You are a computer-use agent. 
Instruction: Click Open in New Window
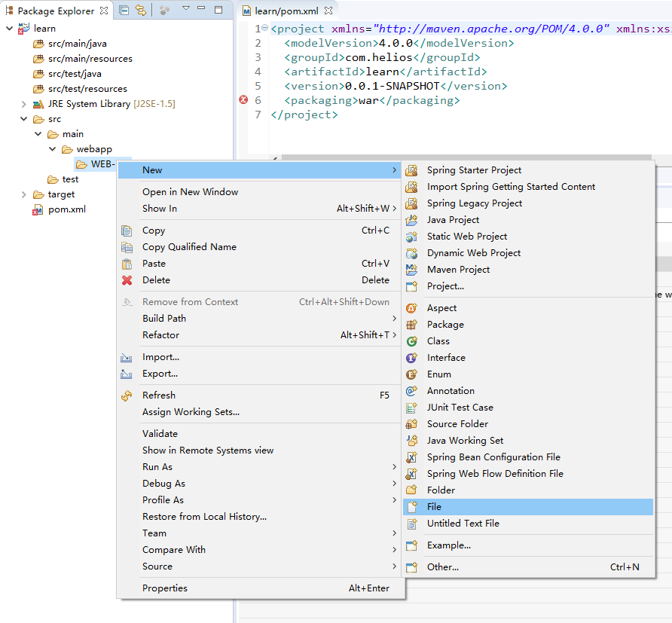coord(259,192)
